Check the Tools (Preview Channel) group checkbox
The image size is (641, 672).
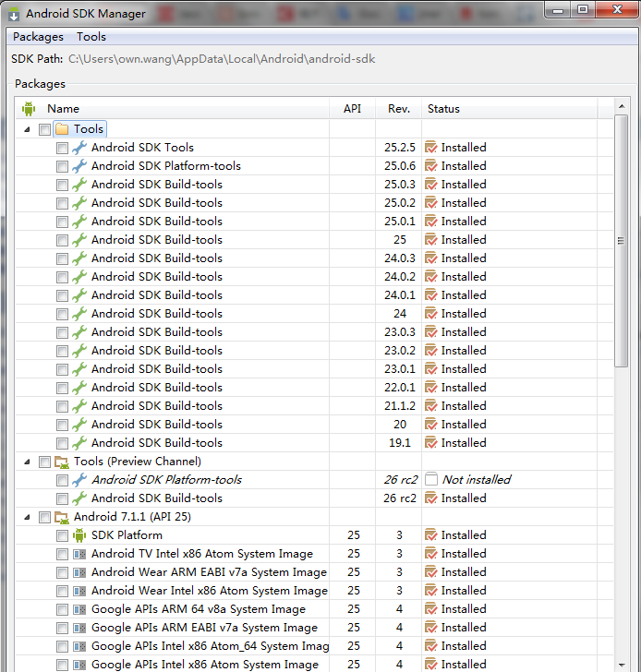click(x=44, y=462)
